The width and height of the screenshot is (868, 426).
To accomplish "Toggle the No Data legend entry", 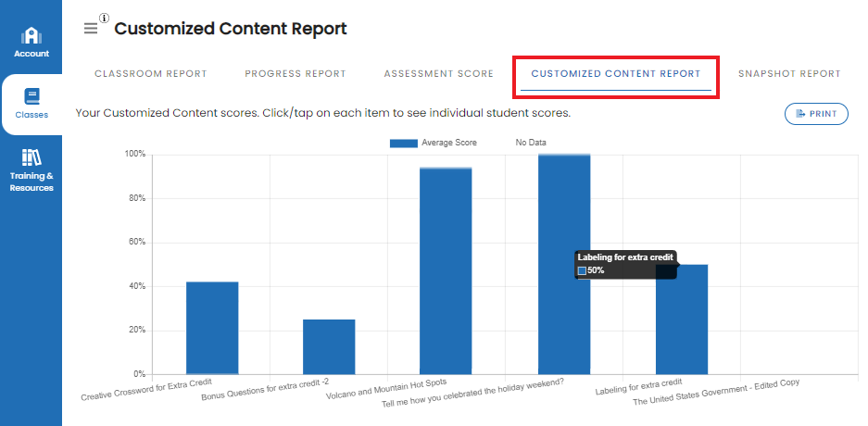I will pos(531,143).
